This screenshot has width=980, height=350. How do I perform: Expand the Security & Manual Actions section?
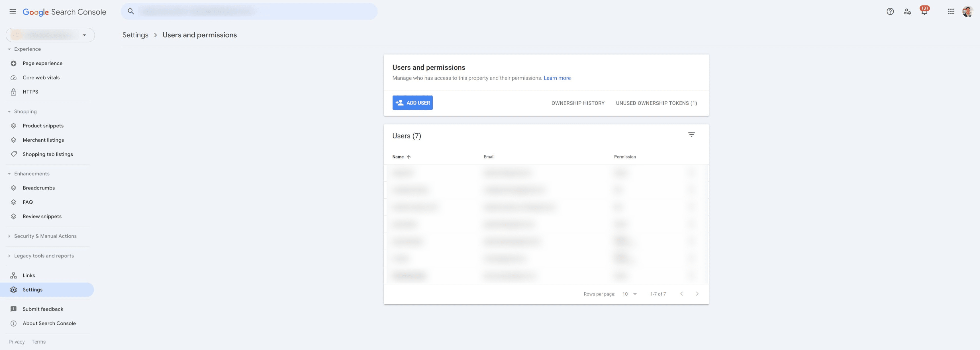[x=45, y=236]
